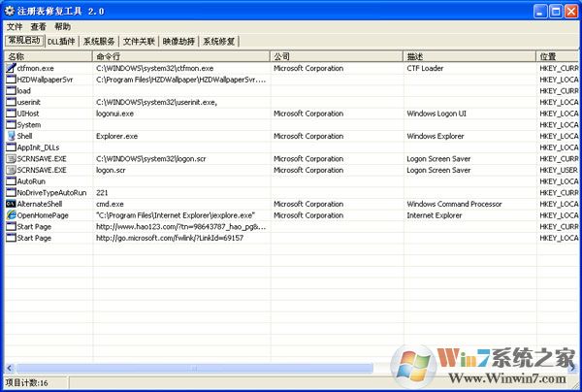Open the 查看 menu
The image size is (582, 392).
(x=38, y=27)
